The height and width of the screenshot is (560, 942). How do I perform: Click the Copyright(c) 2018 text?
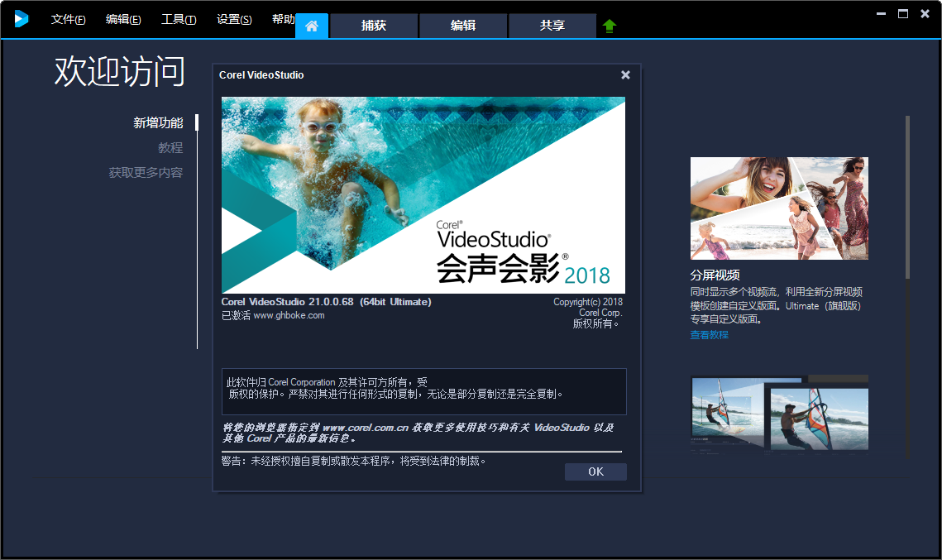[x=588, y=302]
